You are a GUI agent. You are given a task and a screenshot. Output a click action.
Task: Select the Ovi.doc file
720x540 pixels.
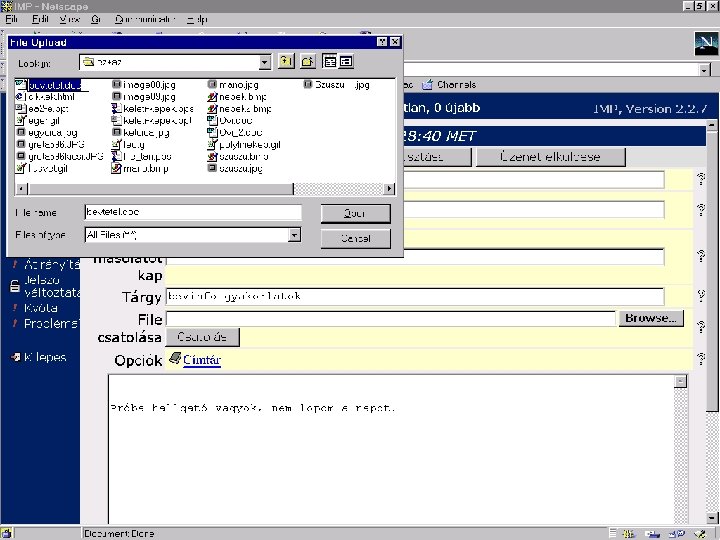click(x=230, y=121)
